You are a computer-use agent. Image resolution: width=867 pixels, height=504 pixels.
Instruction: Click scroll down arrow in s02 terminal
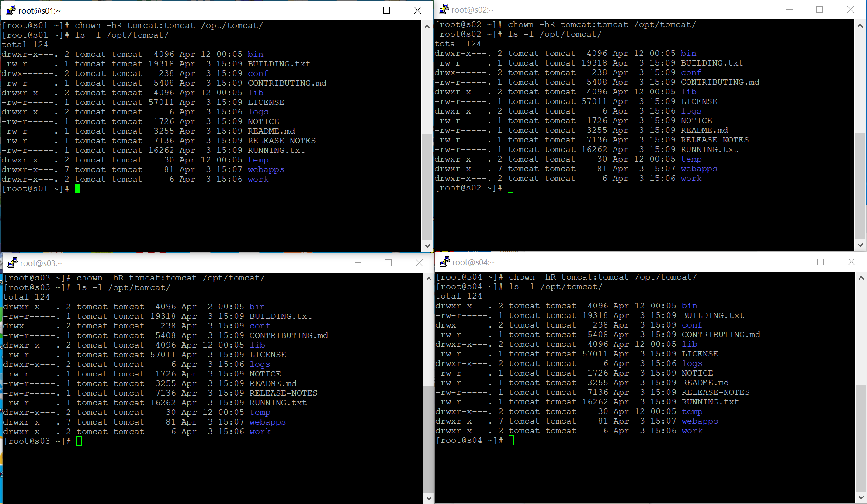[x=860, y=245]
